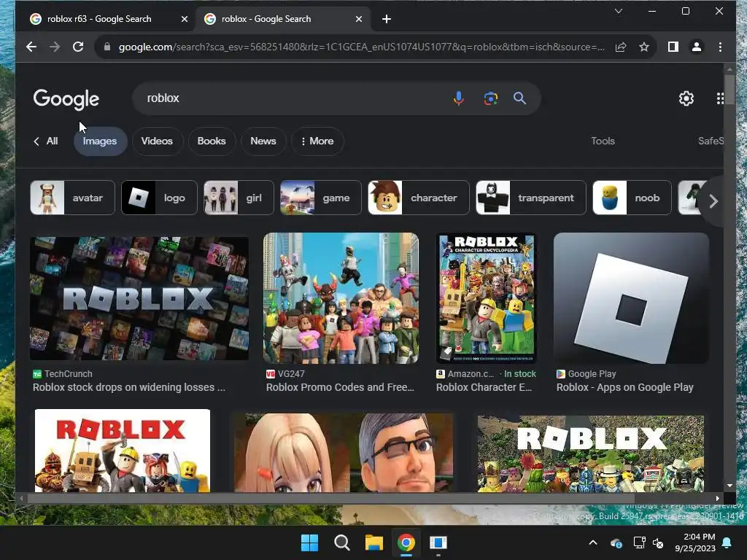Click the Google logo

point(66,99)
